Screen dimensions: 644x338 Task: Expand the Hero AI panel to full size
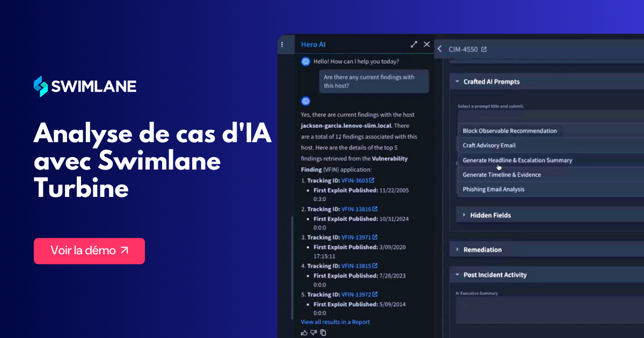point(414,45)
